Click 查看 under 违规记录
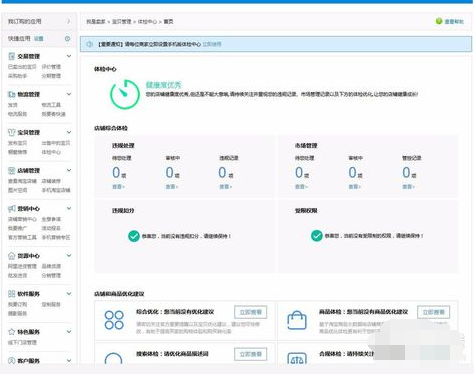474x377 pixels. 225,187
